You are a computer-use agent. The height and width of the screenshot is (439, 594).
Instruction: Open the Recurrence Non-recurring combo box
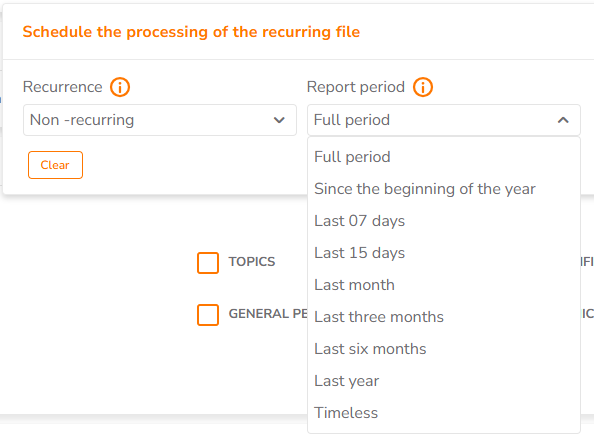(x=160, y=120)
